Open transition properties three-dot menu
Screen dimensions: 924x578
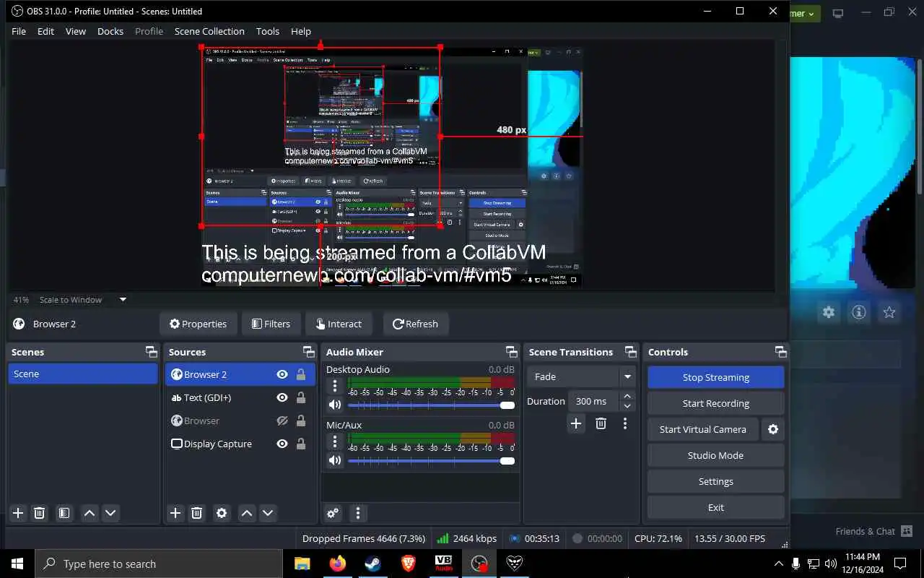tap(625, 423)
